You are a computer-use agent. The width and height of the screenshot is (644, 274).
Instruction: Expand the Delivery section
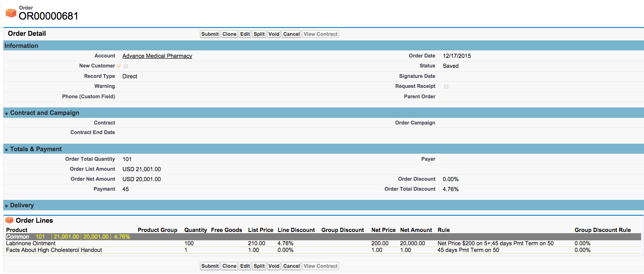pyautogui.click(x=7, y=206)
